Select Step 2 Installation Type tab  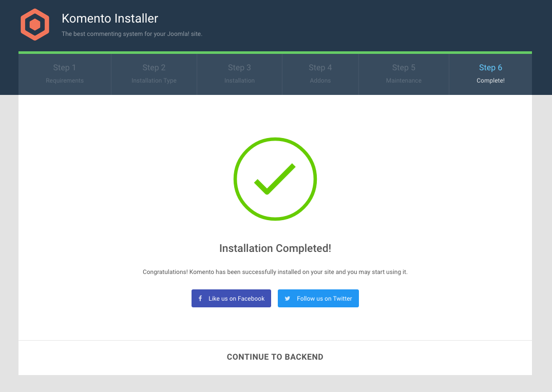[154, 74]
